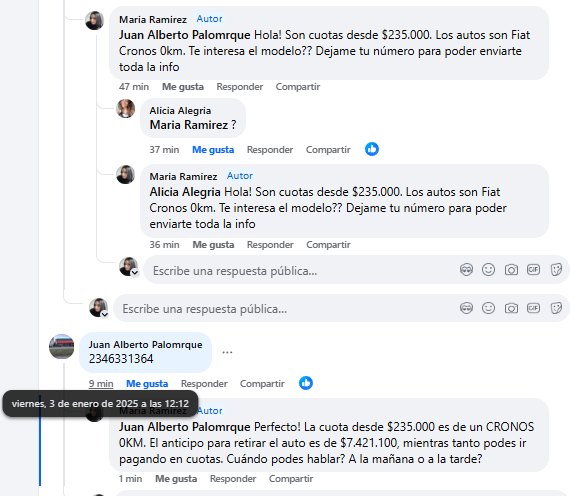This screenshot has height=496, width=570.
Task: Insert GIF in lower public reply box
Action: click(x=533, y=308)
